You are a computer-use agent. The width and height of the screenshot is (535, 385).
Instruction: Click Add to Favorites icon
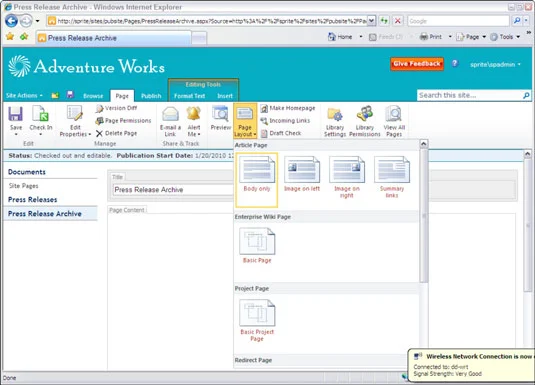[x=24, y=37]
